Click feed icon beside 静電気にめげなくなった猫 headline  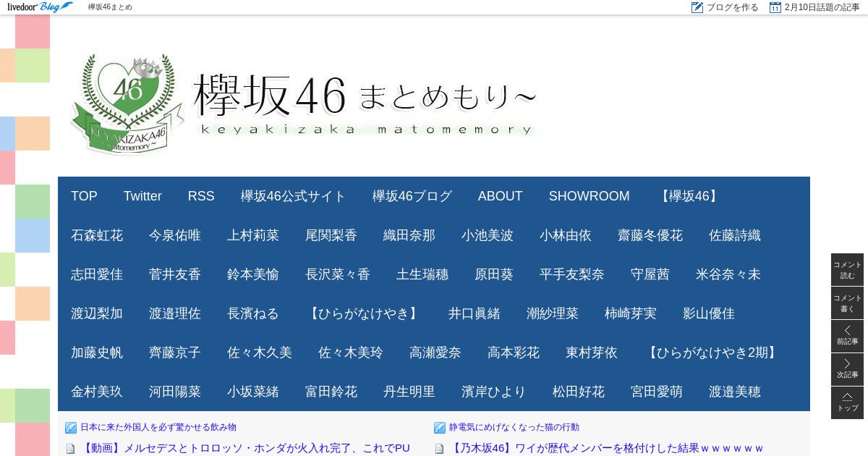[440, 428]
